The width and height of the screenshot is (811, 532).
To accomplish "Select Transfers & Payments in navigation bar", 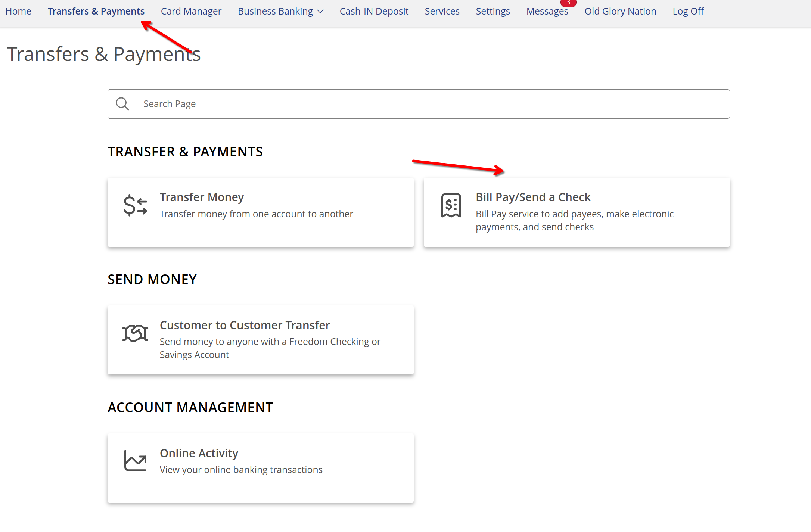I will coord(96,11).
